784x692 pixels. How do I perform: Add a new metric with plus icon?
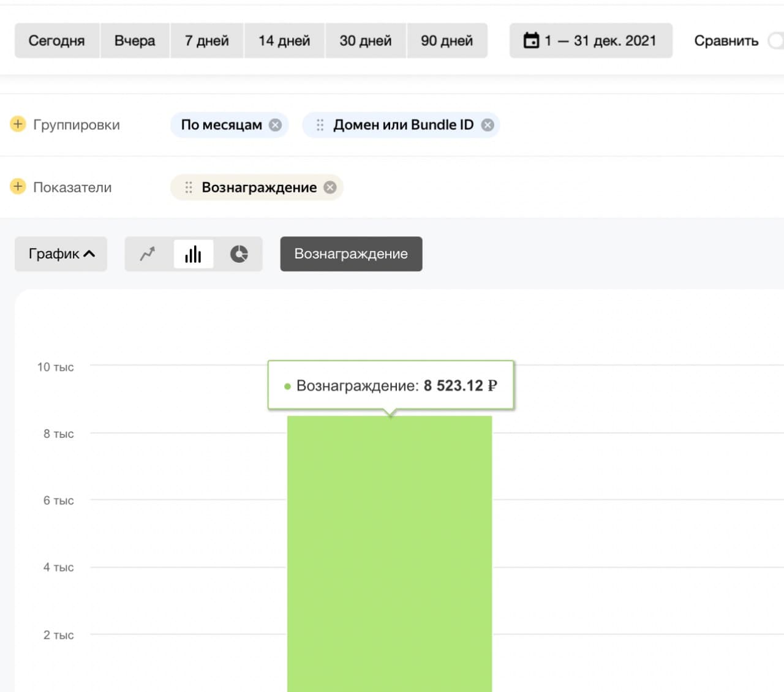pyautogui.click(x=18, y=187)
